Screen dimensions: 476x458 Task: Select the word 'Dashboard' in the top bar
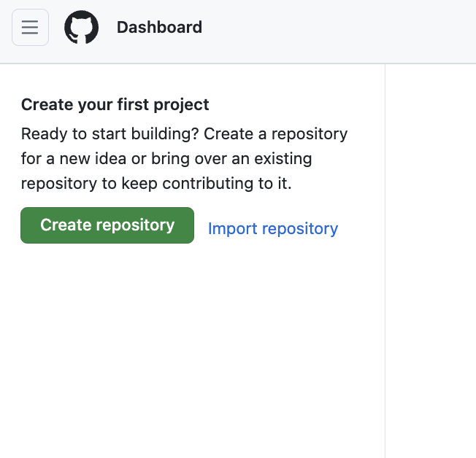pos(159,28)
